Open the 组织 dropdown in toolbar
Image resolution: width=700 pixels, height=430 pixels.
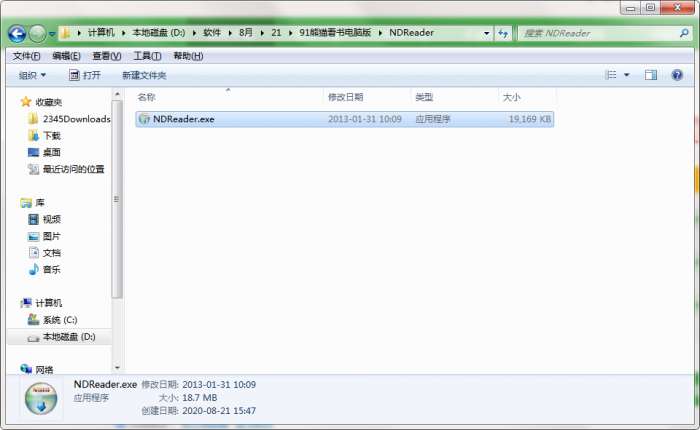click(x=32, y=75)
